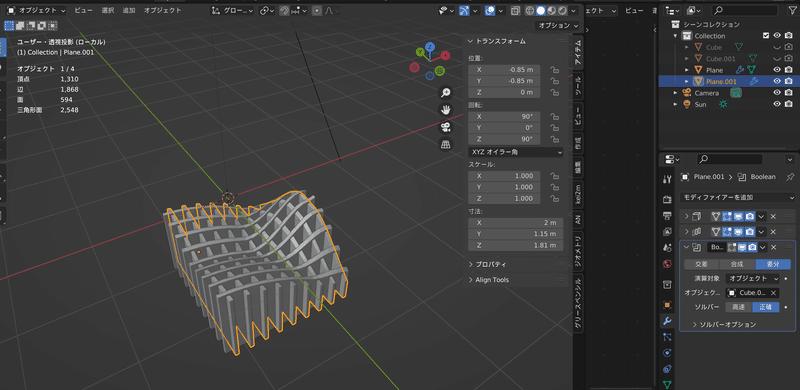This screenshot has width=800, height=390.
Task: Collapse the Boolean modifier panel
Action: (687, 248)
